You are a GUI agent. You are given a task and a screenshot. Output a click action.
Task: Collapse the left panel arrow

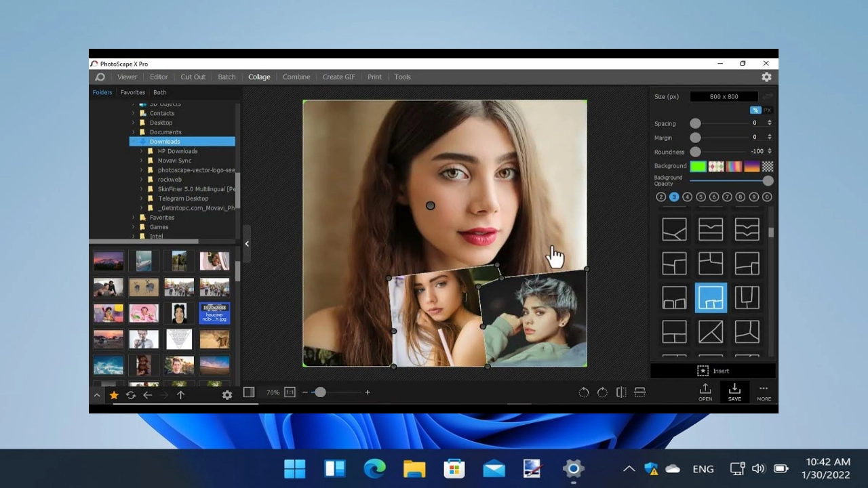click(247, 243)
